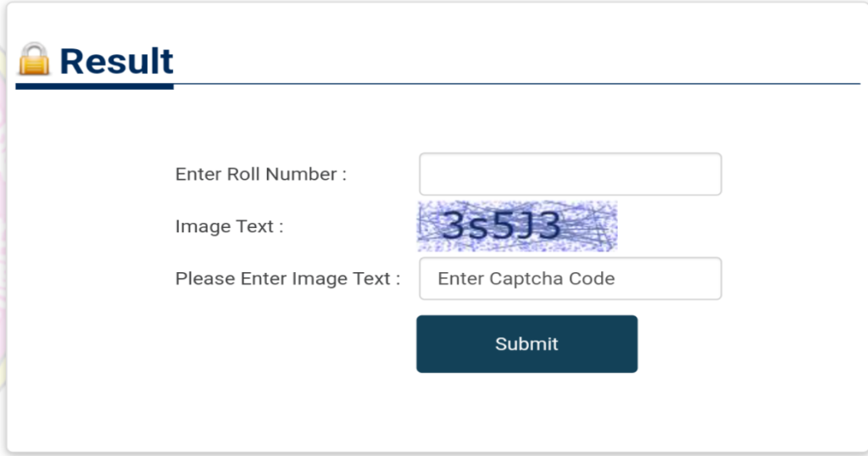Click the last '3' in captcha image
The image size is (868, 456).
549,225
